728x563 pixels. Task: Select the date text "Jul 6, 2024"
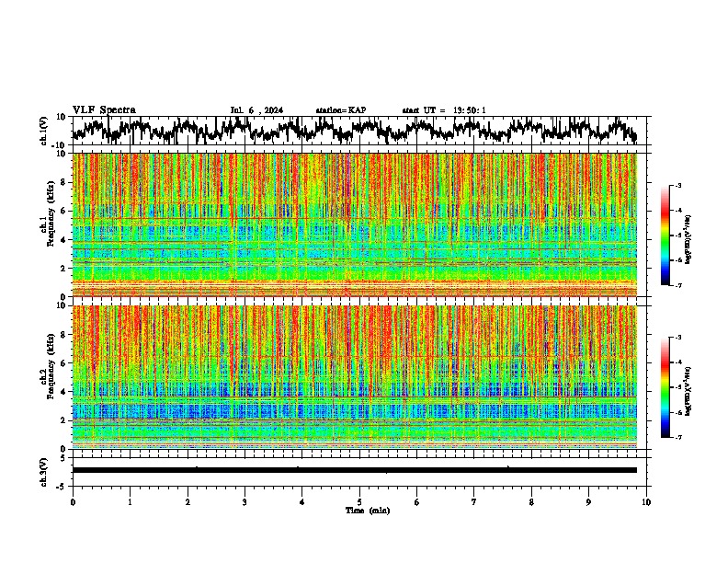[x=256, y=110]
